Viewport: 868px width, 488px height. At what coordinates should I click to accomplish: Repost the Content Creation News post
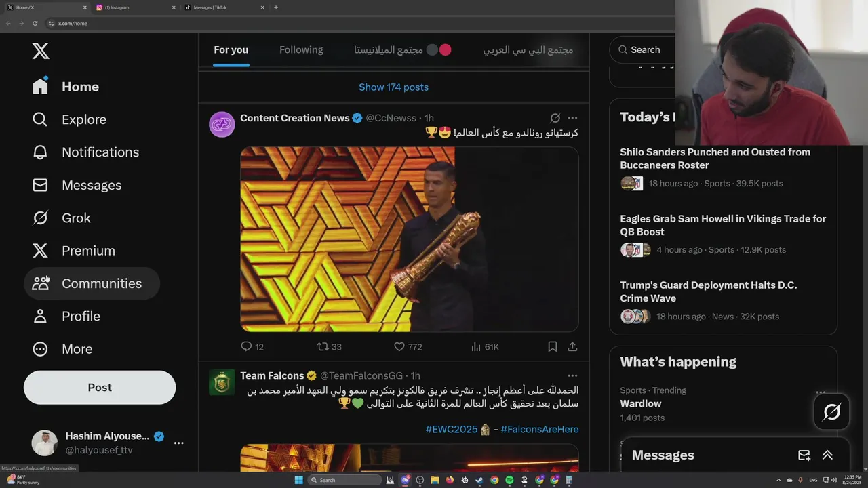click(330, 346)
